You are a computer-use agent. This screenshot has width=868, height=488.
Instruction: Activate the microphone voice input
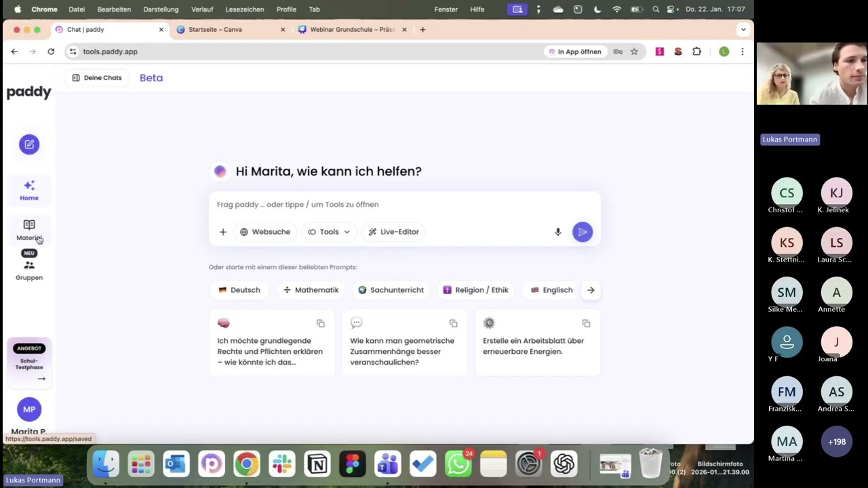[x=558, y=232]
